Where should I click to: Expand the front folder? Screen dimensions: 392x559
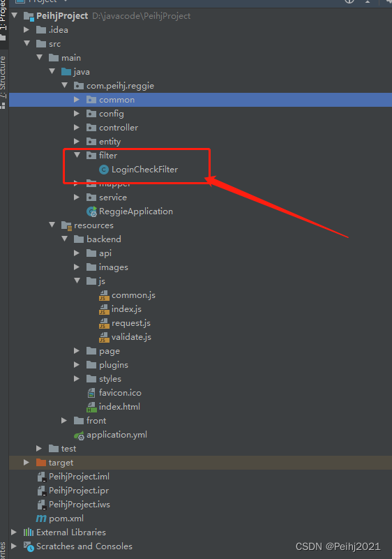pos(64,421)
